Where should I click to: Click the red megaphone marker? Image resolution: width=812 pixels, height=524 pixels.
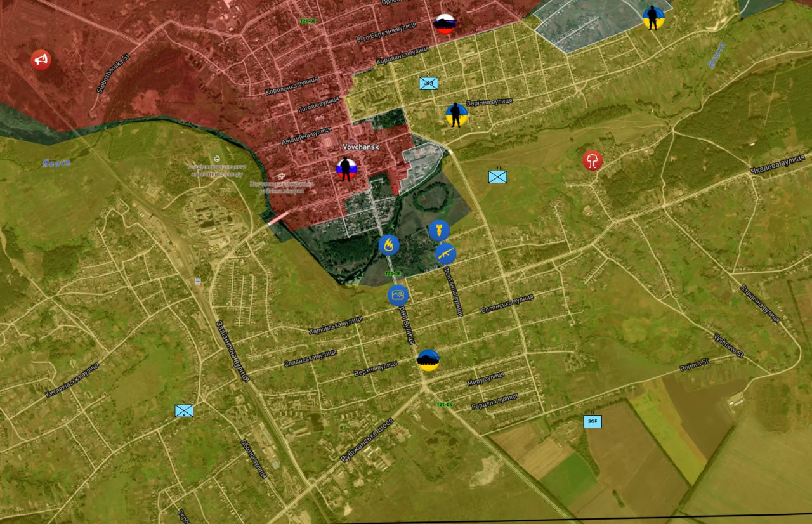(41, 60)
